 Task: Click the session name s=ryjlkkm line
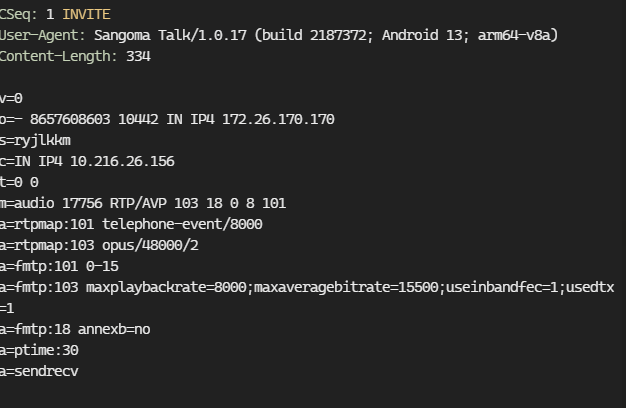pyautogui.click(x=35, y=141)
